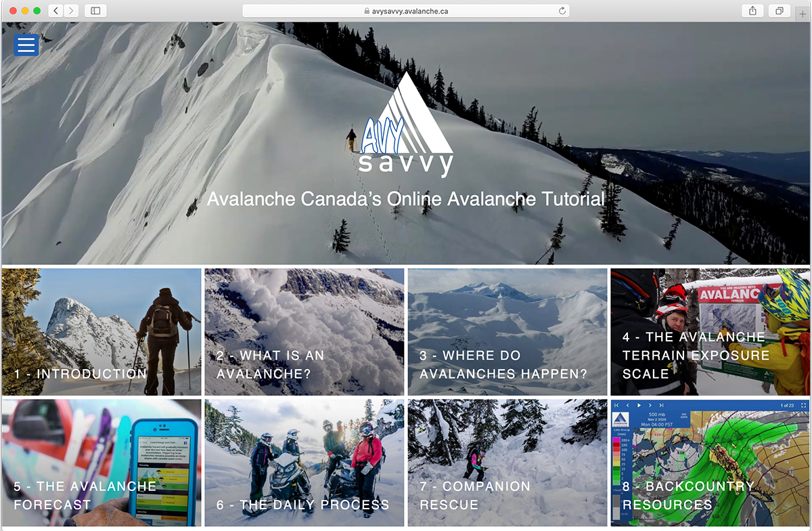812x531 pixels.
Task: Open 5 - The Avalanche Forecast tile
Action: (101, 463)
